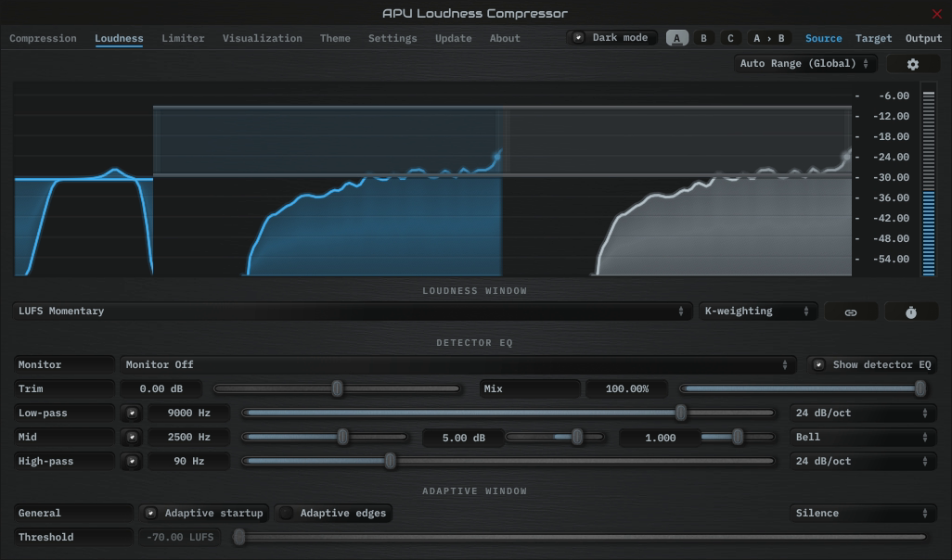
Task: Open the Update tab
Action: click(453, 38)
